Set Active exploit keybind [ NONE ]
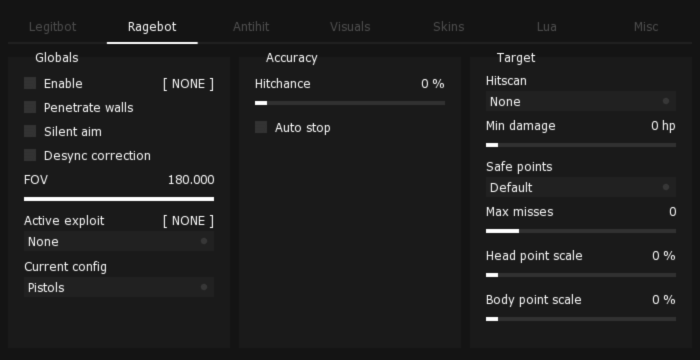700x360 pixels. coord(188,221)
